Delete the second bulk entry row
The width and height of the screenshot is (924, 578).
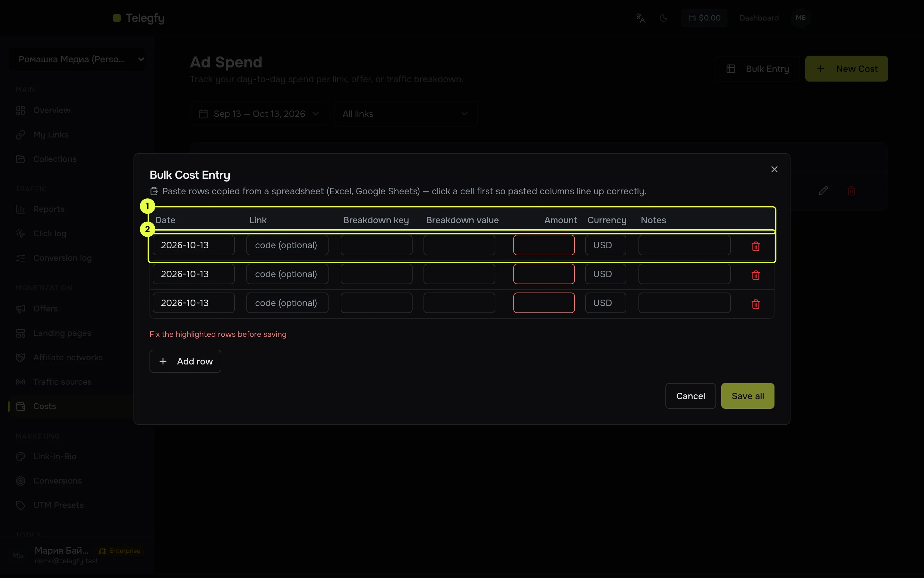pyautogui.click(x=756, y=275)
